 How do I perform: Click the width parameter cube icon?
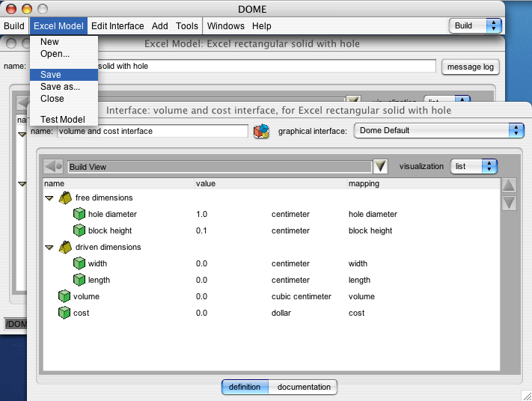[79, 263]
